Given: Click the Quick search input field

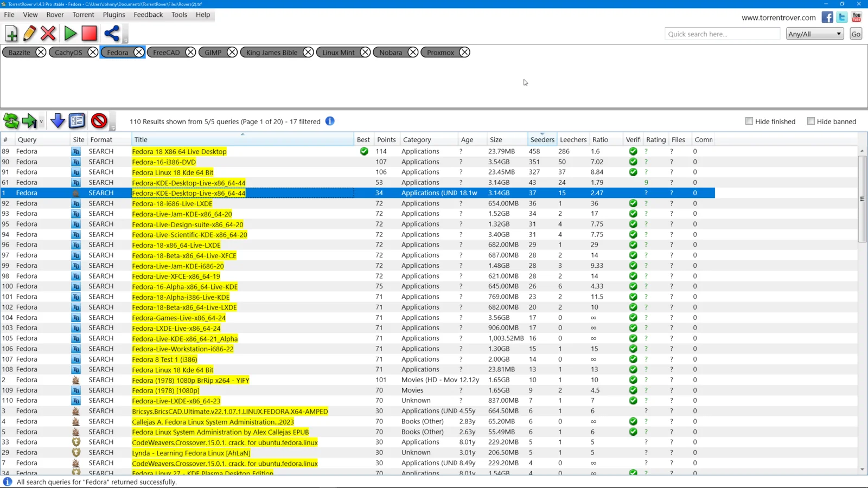Looking at the screenshot, I should pyautogui.click(x=722, y=34).
